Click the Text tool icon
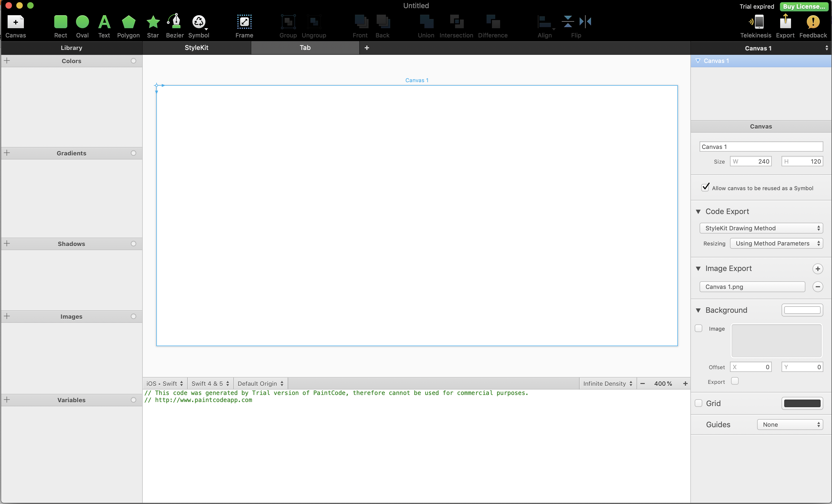The width and height of the screenshot is (832, 504). click(x=104, y=22)
